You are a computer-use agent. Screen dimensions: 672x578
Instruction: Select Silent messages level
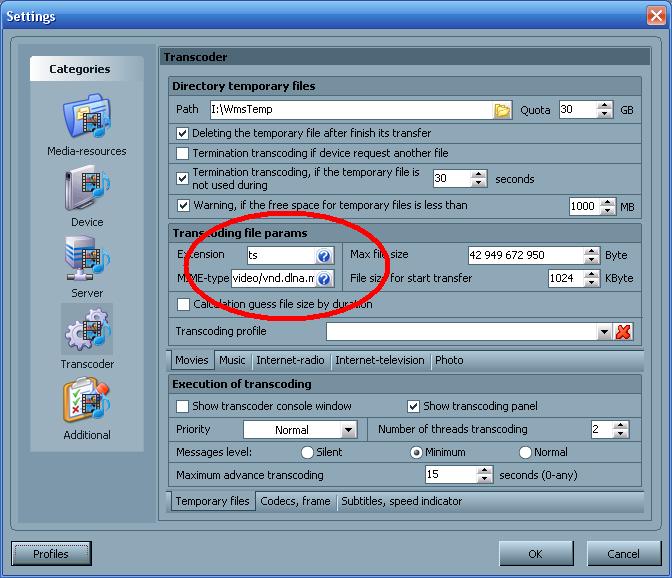[307, 452]
